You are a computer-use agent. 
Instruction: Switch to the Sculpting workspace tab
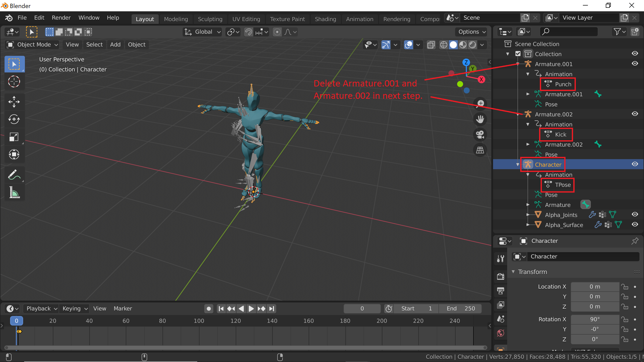pos(210,19)
